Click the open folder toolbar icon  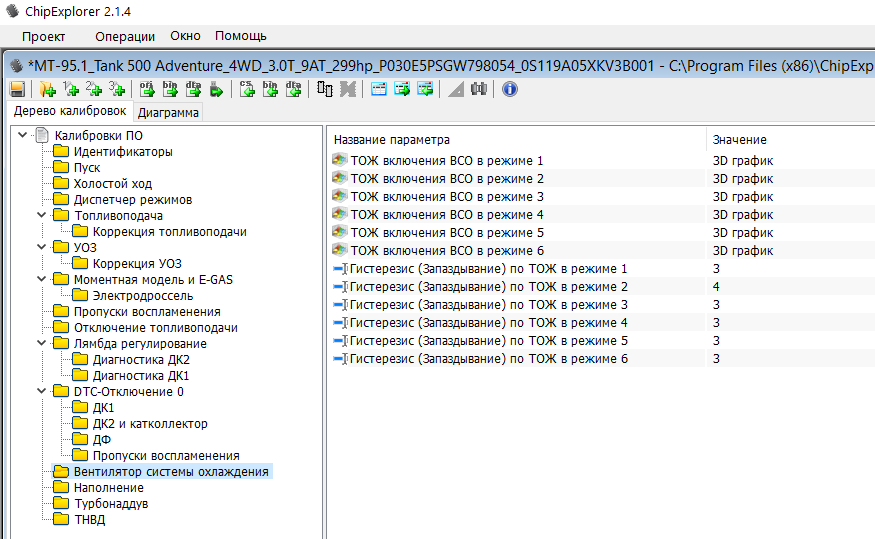46,89
